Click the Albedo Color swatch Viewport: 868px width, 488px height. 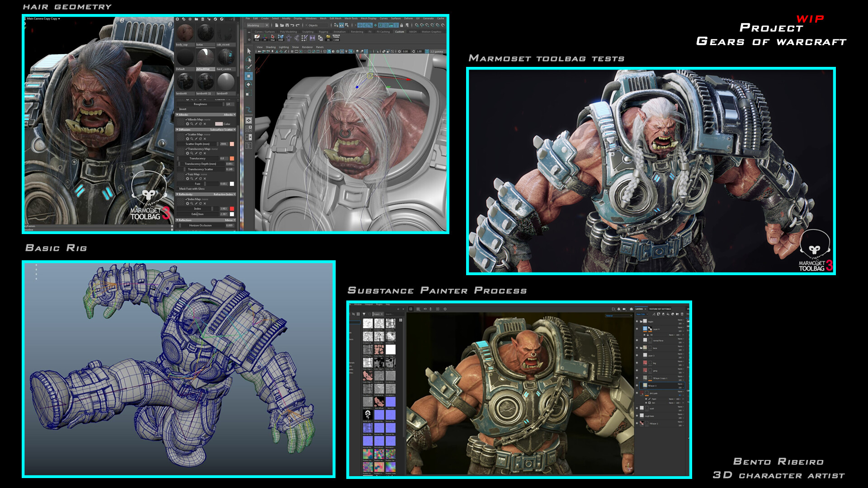point(219,124)
